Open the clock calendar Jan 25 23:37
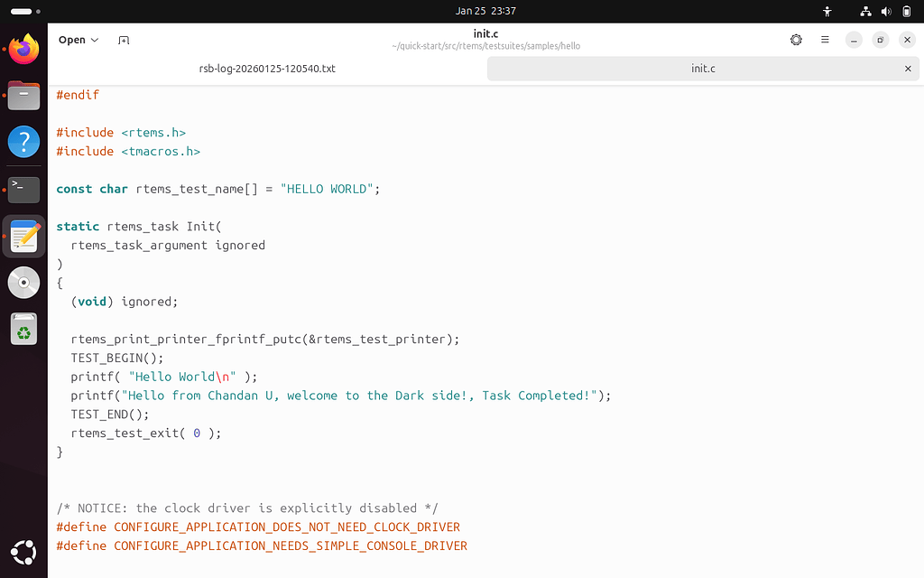 click(485, 11)
